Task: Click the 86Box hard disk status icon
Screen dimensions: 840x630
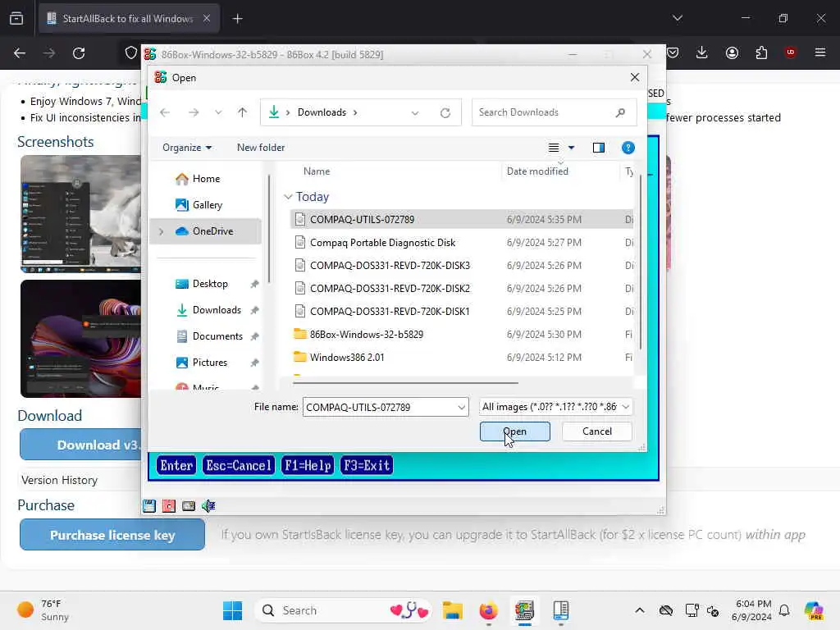Action: coord(189,505)
